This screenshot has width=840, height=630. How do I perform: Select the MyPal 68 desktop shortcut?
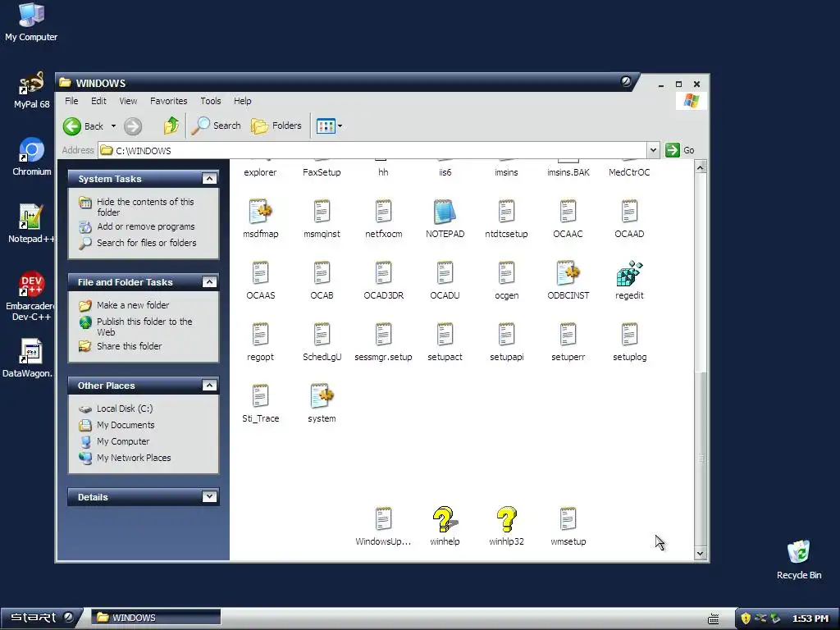click(x=32, y=89)
